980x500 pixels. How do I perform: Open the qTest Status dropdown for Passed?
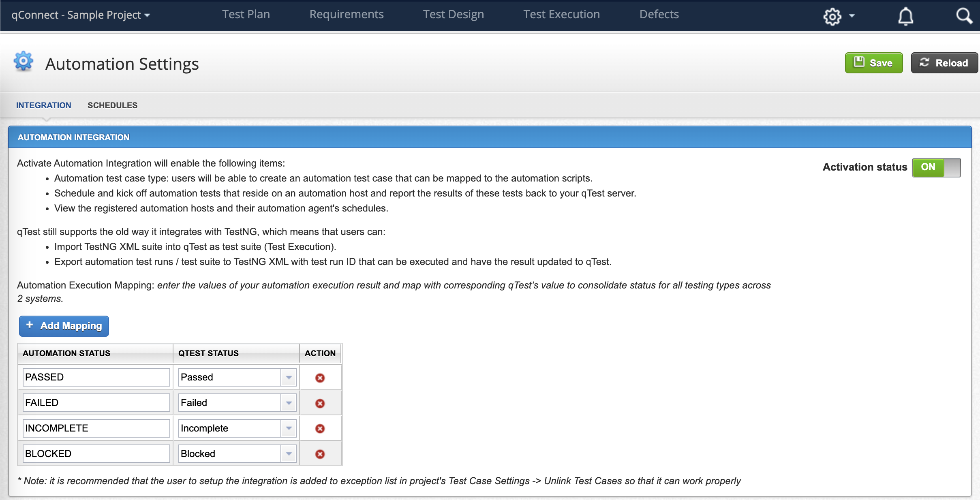(288, 377)
